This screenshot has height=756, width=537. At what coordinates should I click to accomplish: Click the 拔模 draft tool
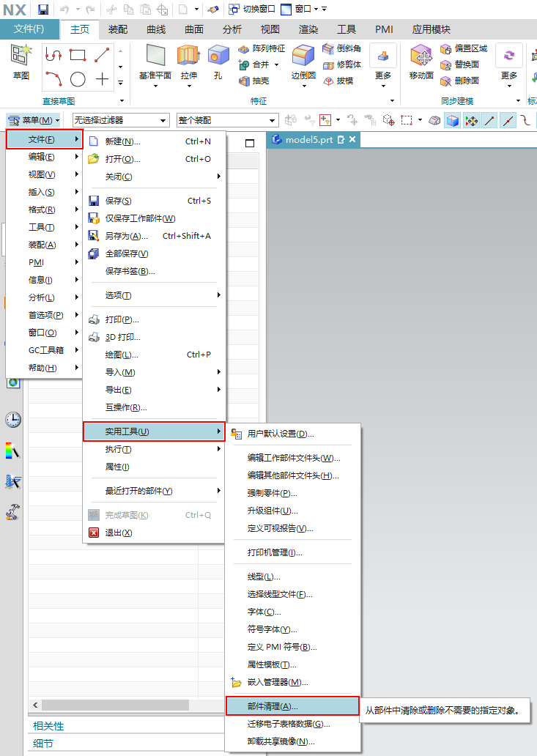338,81
